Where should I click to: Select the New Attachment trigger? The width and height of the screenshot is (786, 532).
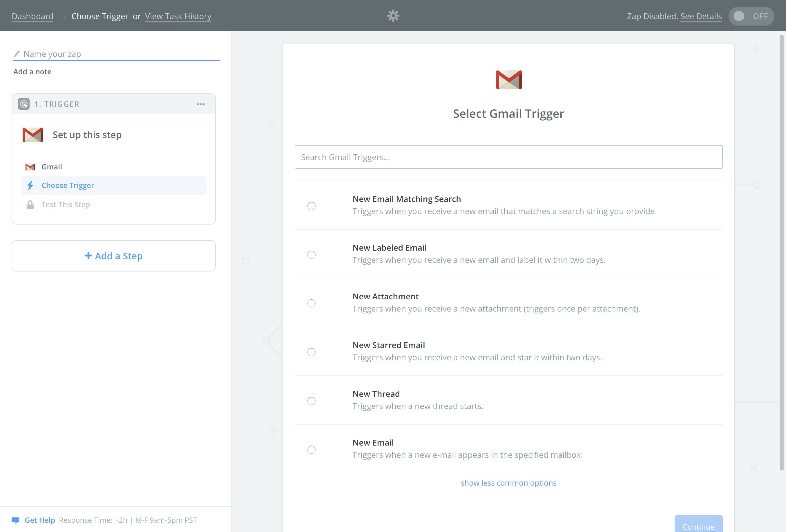pos(311,303)
